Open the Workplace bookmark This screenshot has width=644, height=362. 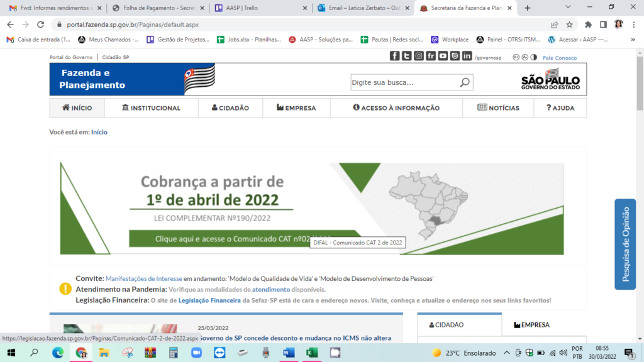point(450,40)
